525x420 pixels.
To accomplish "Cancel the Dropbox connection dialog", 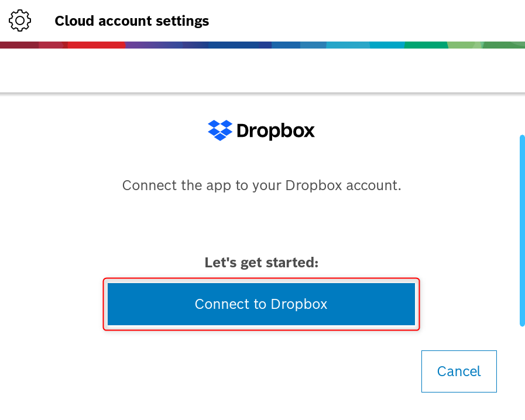I will tap(459, 371).
